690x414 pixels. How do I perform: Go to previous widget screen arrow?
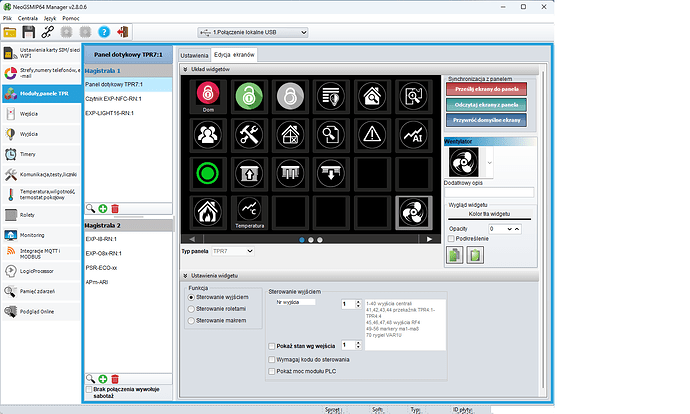coord(192,239)
